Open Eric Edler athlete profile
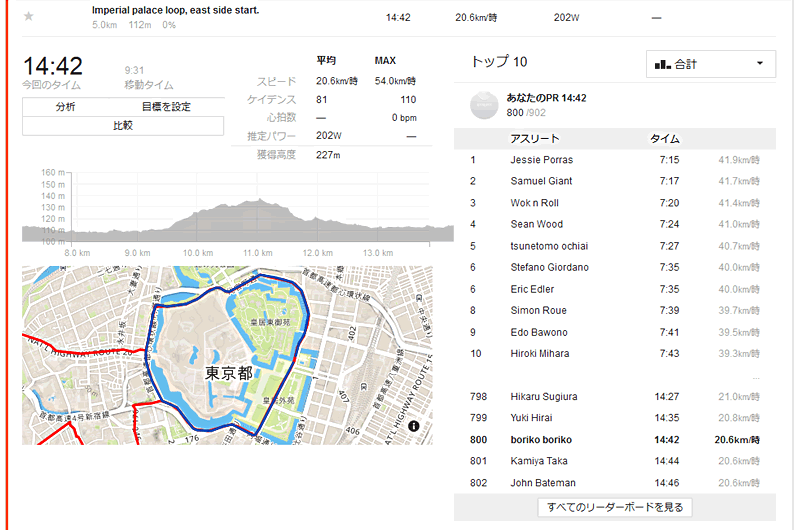Viewport: 800px width, 530px height. coord(532,289)
